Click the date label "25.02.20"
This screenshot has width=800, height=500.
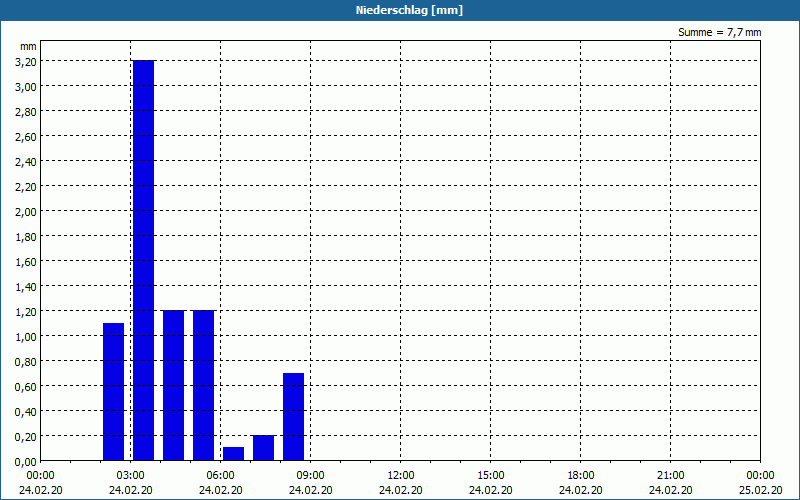(761, 490)
